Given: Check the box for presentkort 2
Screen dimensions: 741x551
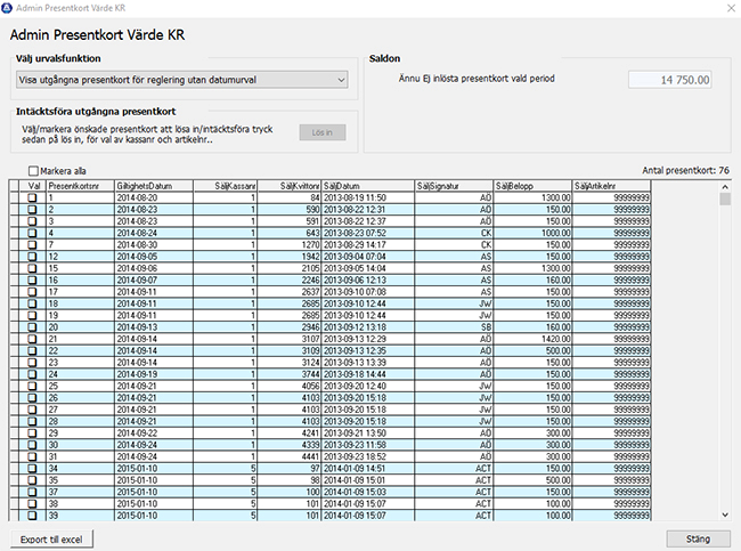Looking at the screenshot, I should pos(32,209).
